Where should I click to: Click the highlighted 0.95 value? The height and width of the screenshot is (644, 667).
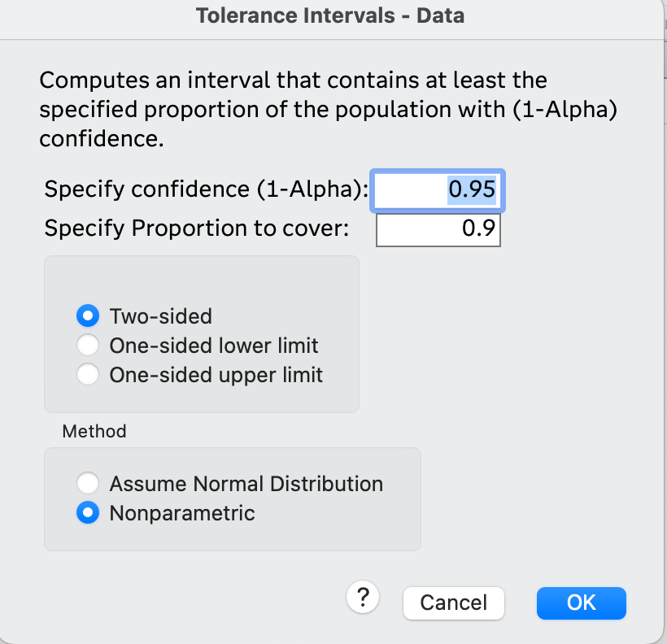point(472,189)
